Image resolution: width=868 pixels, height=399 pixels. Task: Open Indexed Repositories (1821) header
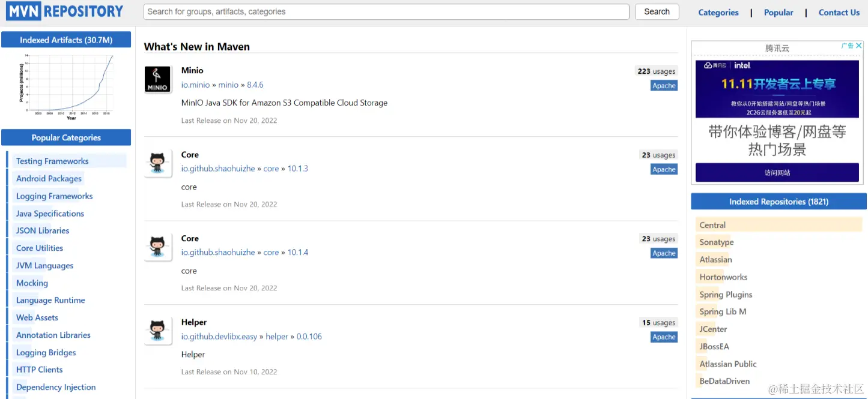tap(779, 202)
